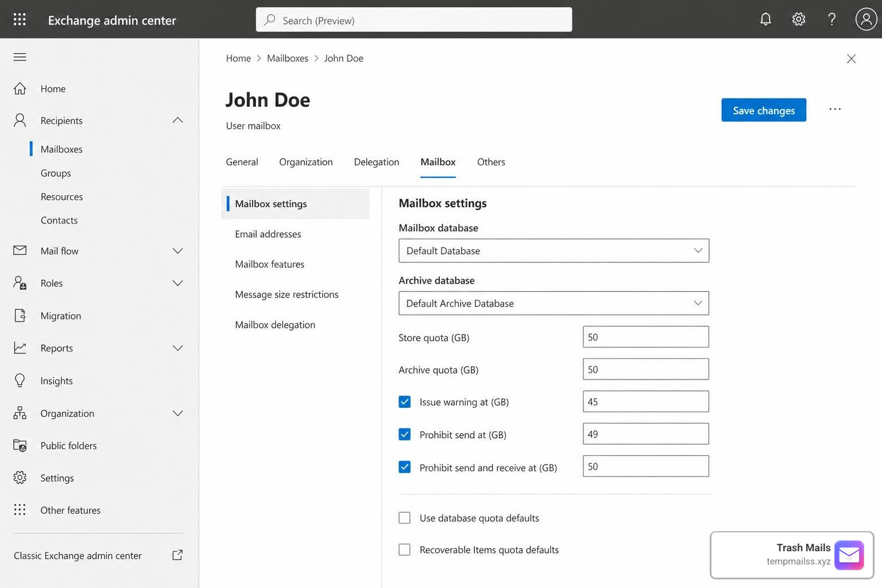Go to Home breadcrumb link
882x588 pixels.
click(238, 58)
